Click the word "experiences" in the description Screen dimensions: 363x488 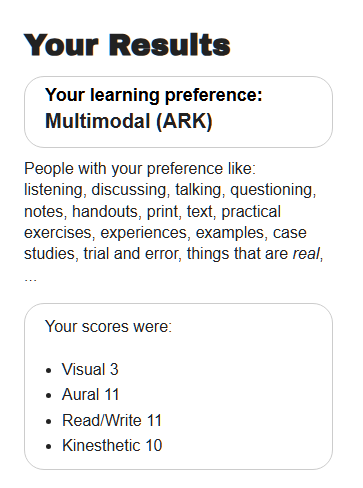(x=144, y=233)
